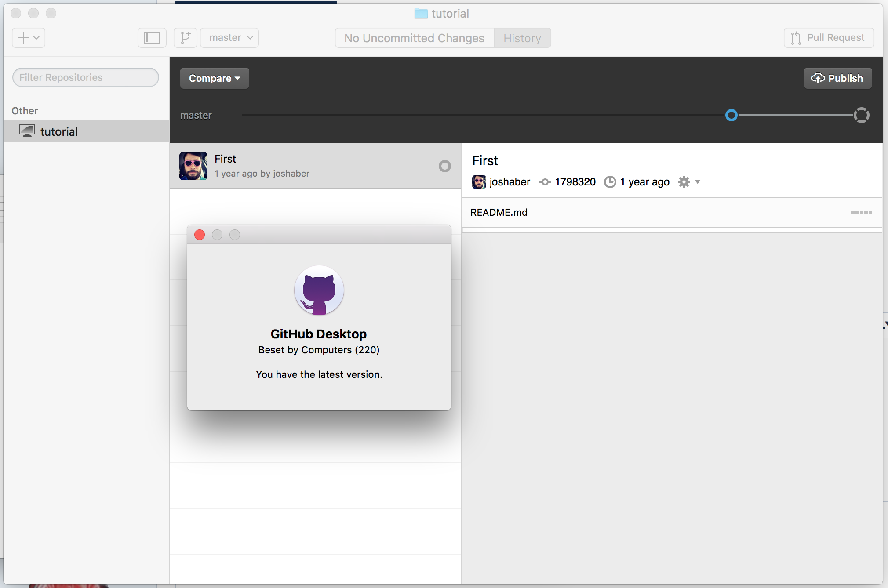
Task: Copy commit SHA 1798320
Action: (x=575, y=182)
